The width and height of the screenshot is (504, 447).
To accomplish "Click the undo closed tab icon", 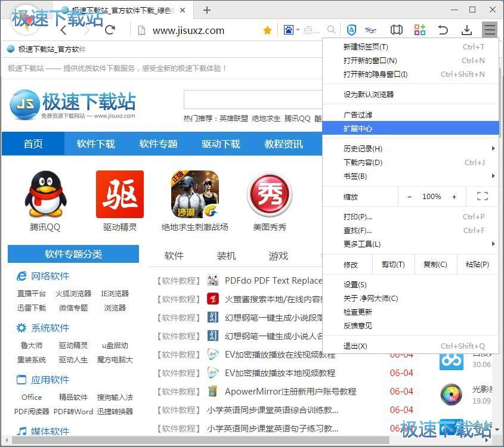I will [443, 30].
